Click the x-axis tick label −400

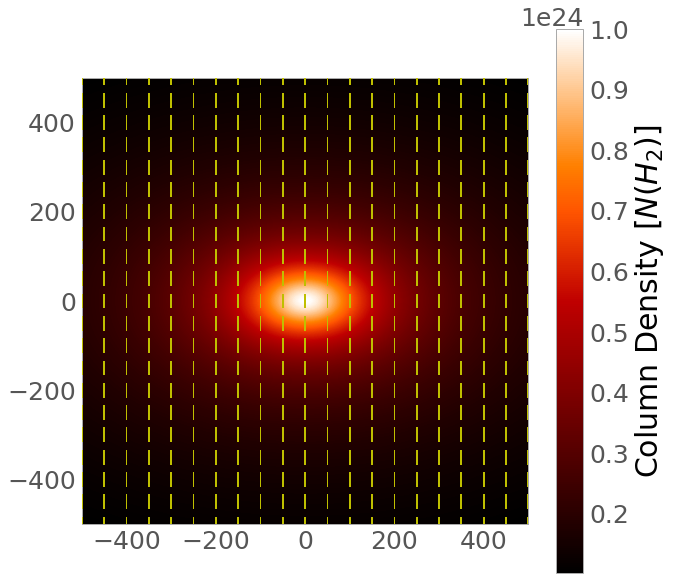click(x=127, y=541)
